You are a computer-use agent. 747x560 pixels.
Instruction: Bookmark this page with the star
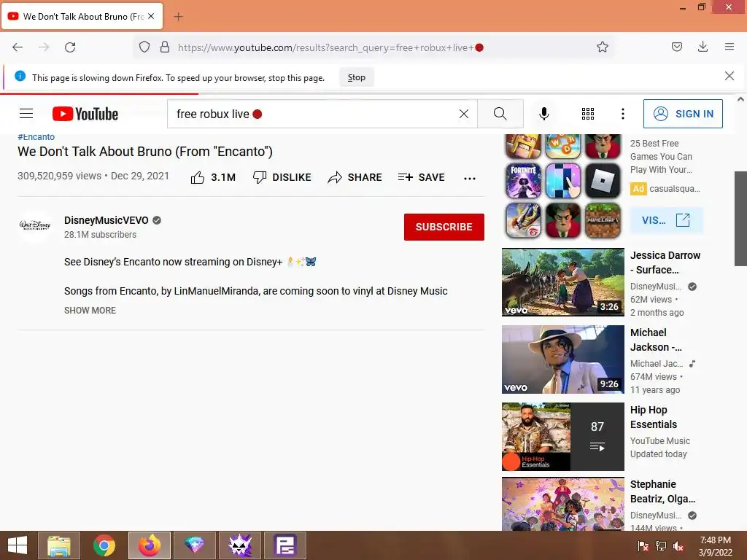click(602, 47)
